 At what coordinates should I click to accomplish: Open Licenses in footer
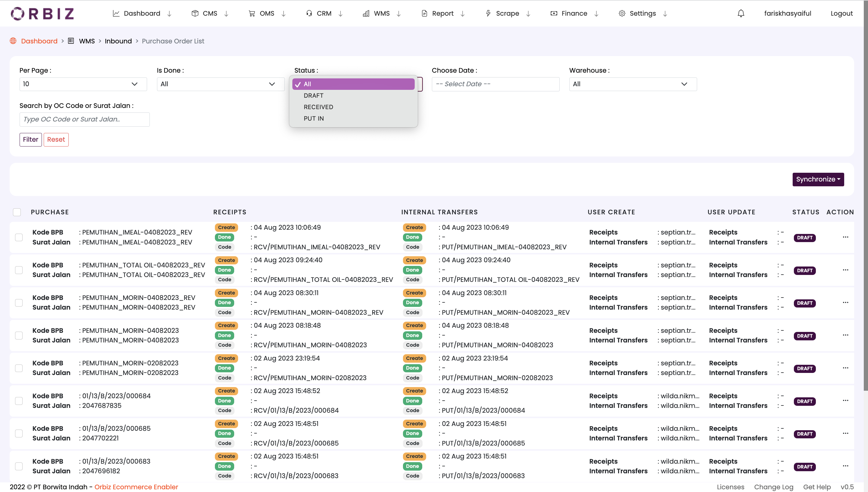pyautogui.click(x=731, y=487)
